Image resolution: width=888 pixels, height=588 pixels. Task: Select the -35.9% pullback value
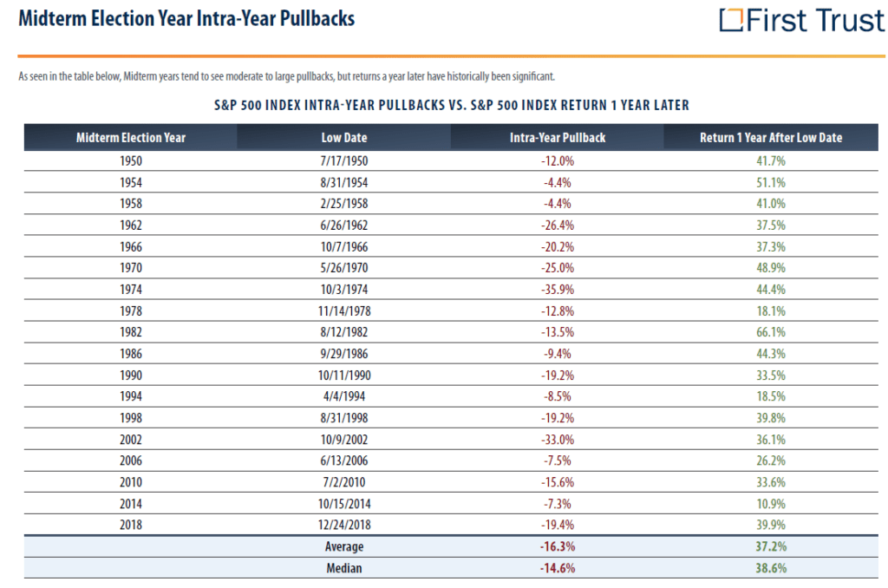[x=558, y=289]
